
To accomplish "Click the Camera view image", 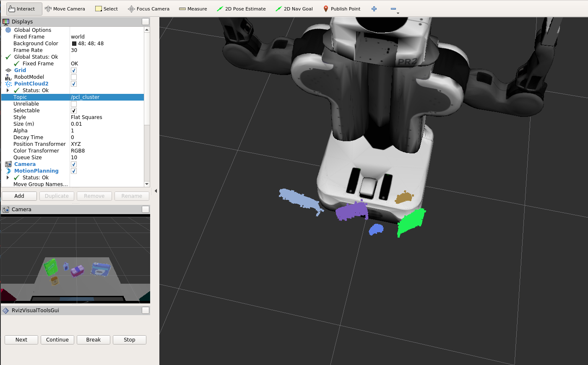I will (75, 259).
